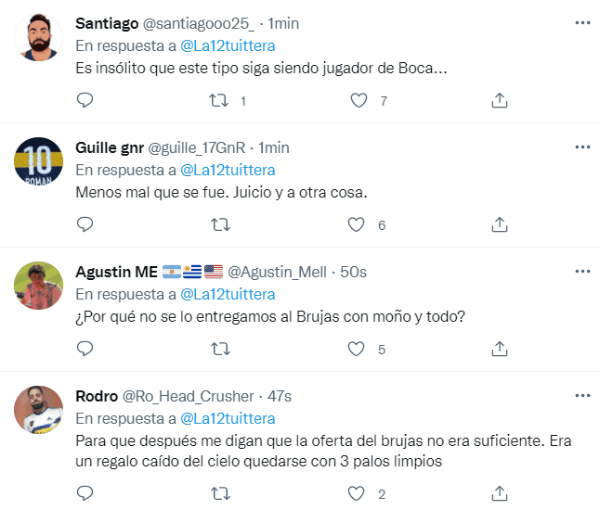The height and width of the screenshot is (510, 600).
Task: Like Guille gnr's tweet
Action: pyautogui.click(x=357, y=225)
